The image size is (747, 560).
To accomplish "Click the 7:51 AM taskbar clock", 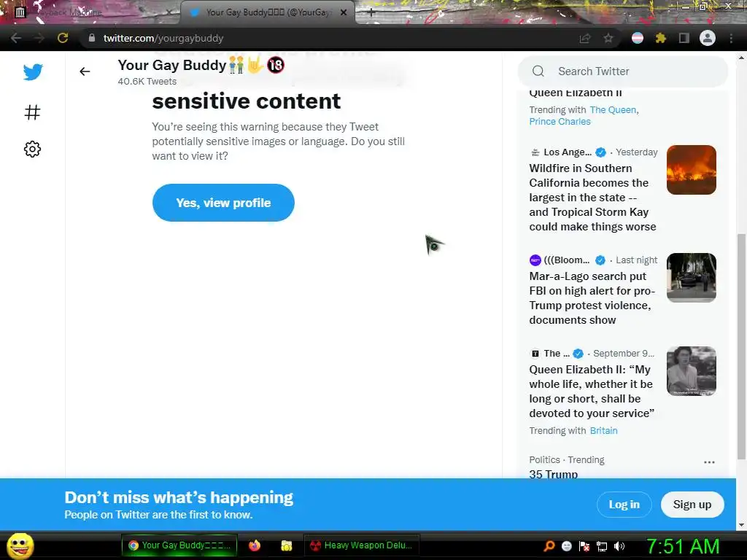I will click(683, 546).
